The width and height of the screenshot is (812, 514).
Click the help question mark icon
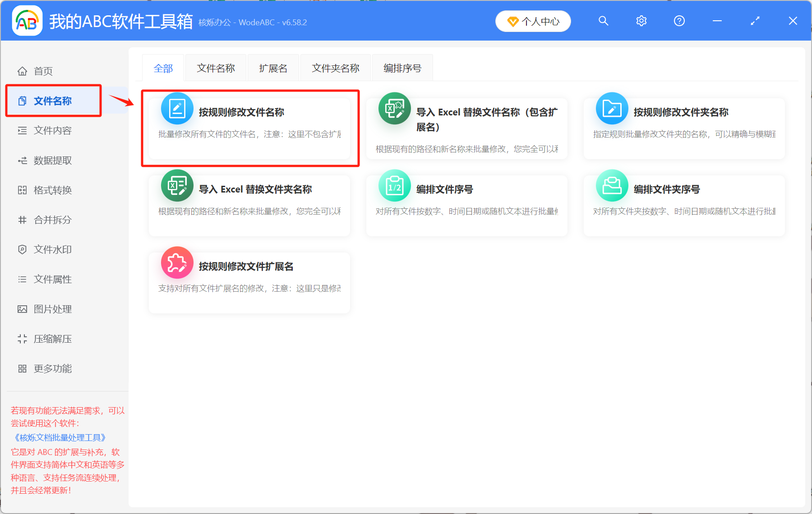(x=679, y=21)
